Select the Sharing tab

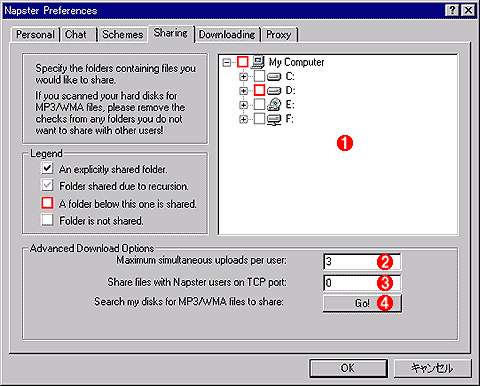pos(171,33)
